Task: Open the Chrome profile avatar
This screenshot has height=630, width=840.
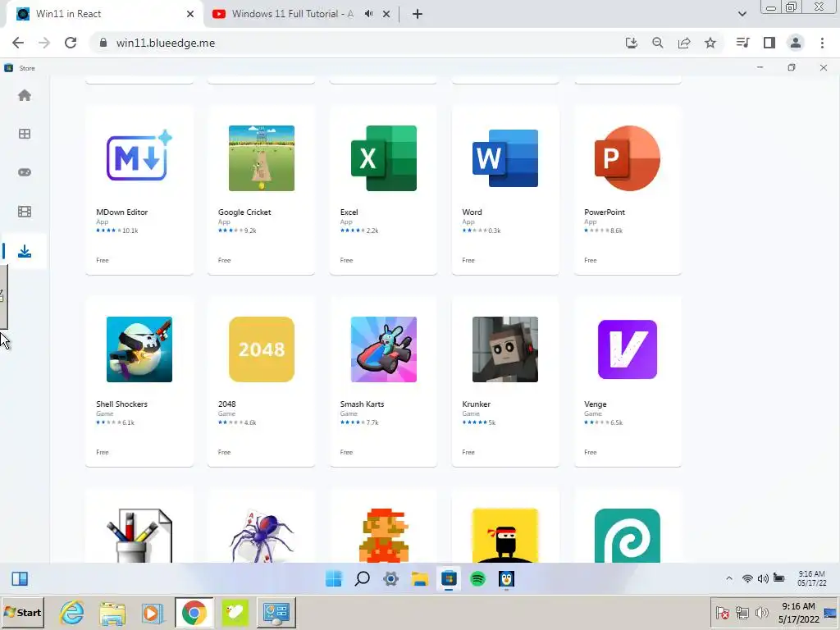Action: [796, 43]
